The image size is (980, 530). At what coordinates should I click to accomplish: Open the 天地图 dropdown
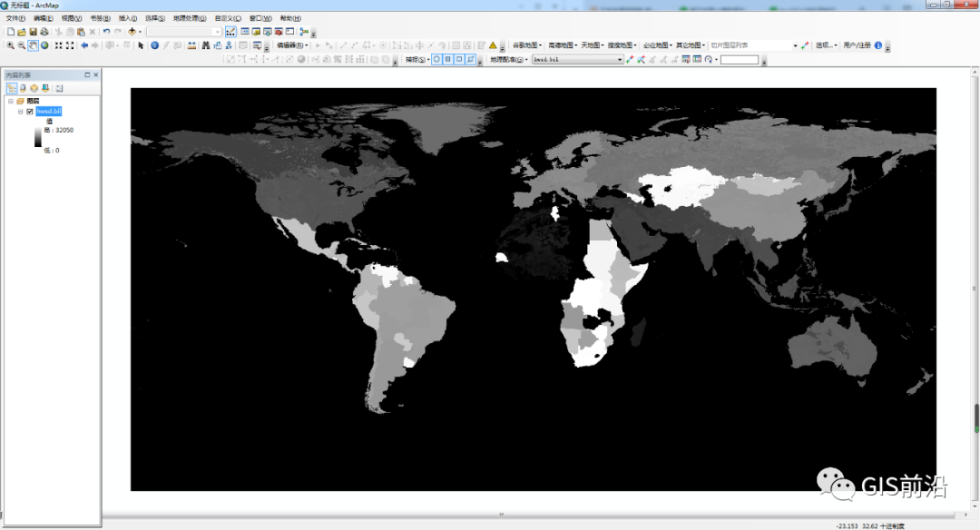coord(592,45)
